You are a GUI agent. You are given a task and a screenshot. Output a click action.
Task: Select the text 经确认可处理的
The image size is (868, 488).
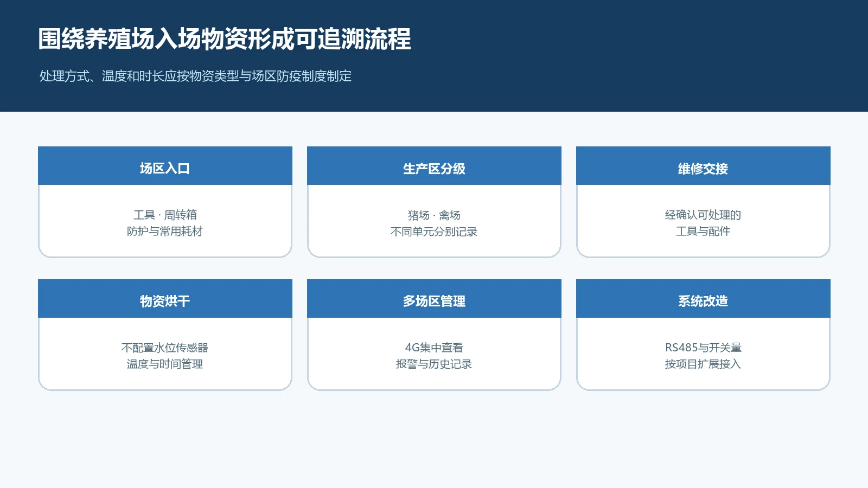[703, 215]
